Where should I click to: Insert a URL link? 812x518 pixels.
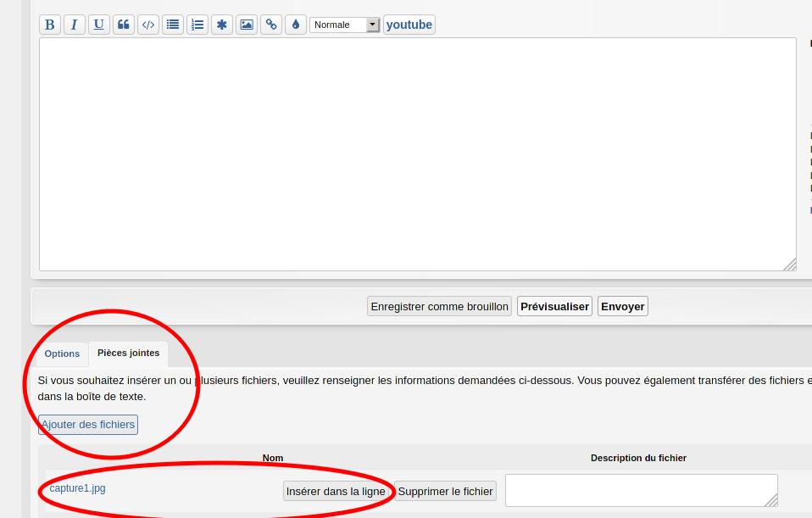[x=271, y=25]
